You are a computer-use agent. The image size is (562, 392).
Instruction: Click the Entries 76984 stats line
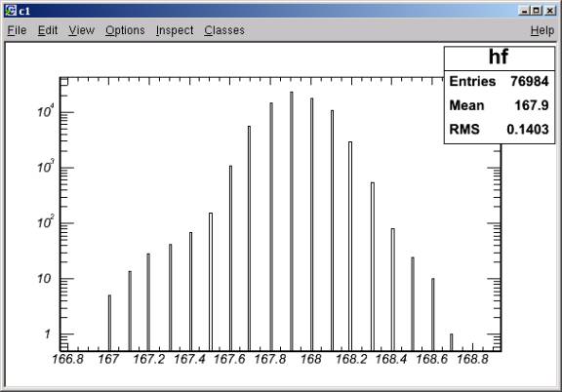(x=499, y=81)
